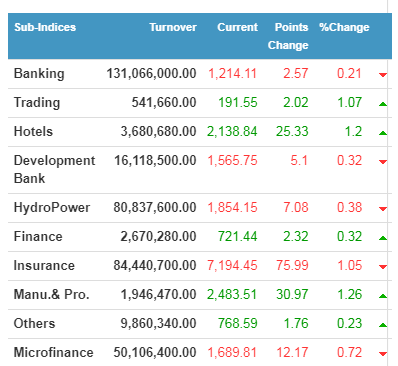This screenshot has width=398, height=366.
Task: Click HydroPower current value 1,854.15
Action: tap(233, 208)
